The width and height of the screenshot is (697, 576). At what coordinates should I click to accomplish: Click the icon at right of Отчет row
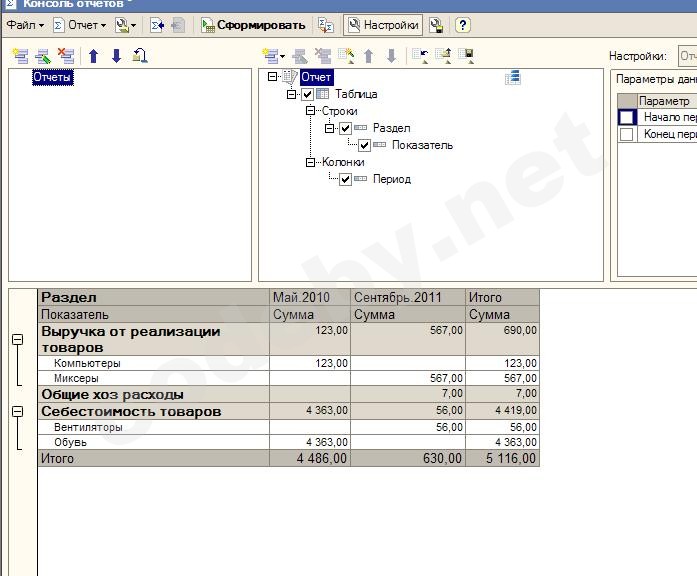(513, 77)
